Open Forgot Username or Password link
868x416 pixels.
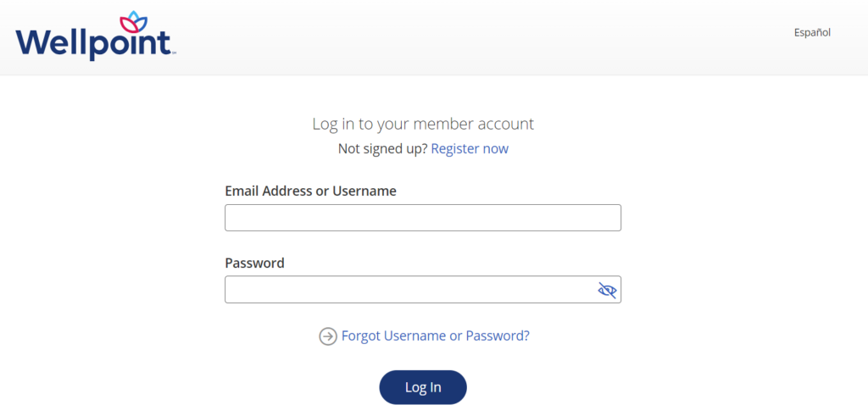[x=435, y=336]
